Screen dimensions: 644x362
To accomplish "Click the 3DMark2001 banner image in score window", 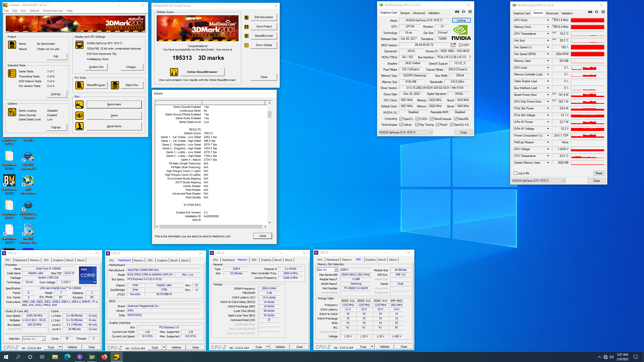I will point(197,28).
